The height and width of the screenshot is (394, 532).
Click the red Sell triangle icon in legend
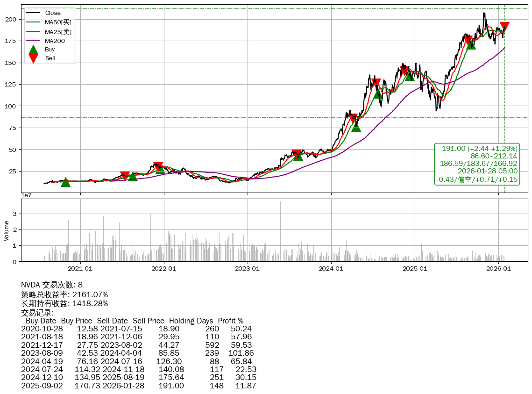(x=33, y=58)
